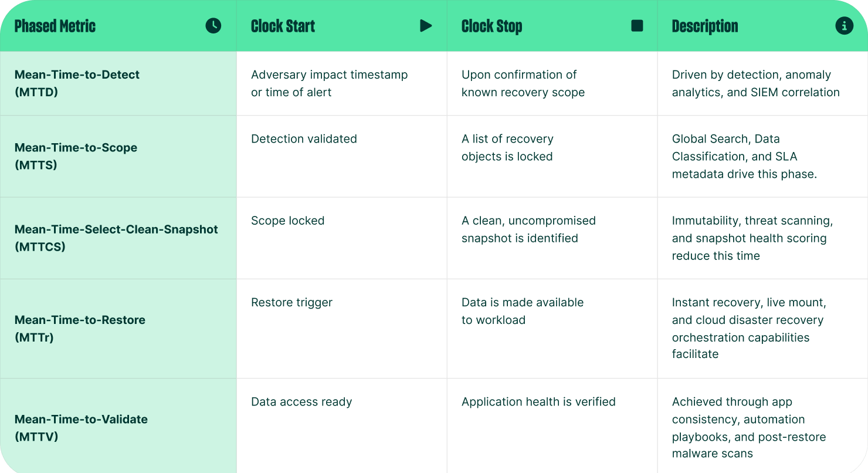Click the Mean-Time-to-Validate (MTTV) row label

click(x=81, y=428)
